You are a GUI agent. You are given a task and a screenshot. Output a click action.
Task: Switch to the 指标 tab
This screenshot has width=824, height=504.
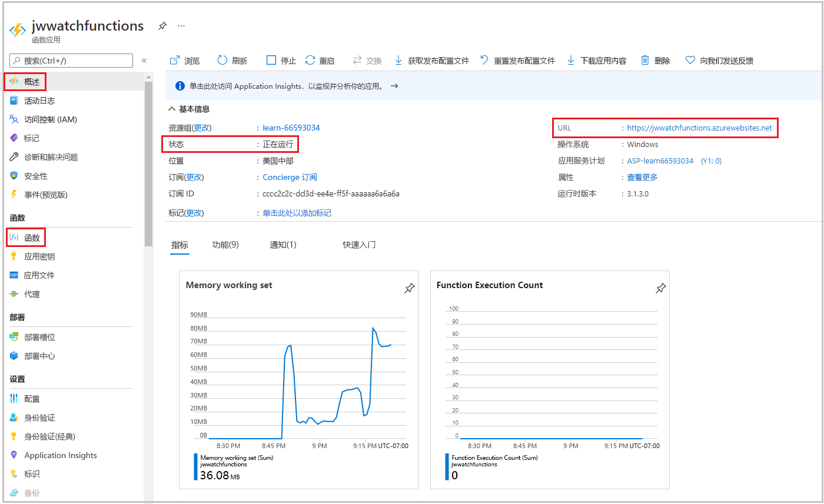pos(180,245)
